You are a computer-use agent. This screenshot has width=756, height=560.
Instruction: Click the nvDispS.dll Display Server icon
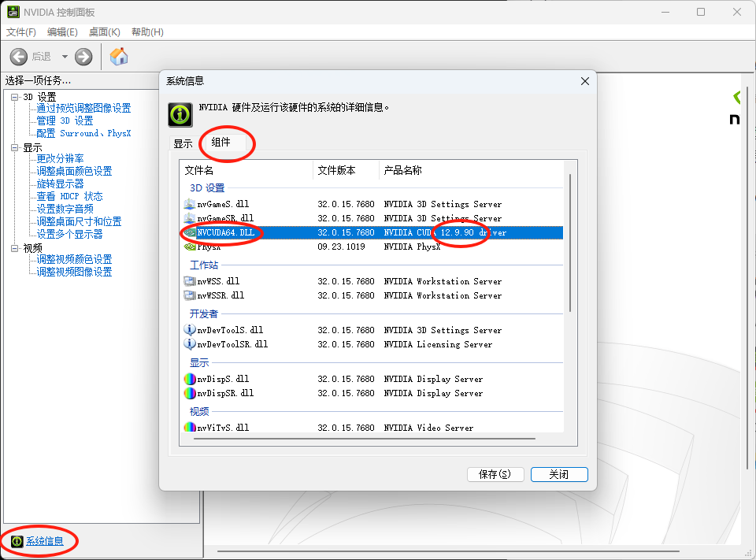pyautogui.click(x=188, y=379)
